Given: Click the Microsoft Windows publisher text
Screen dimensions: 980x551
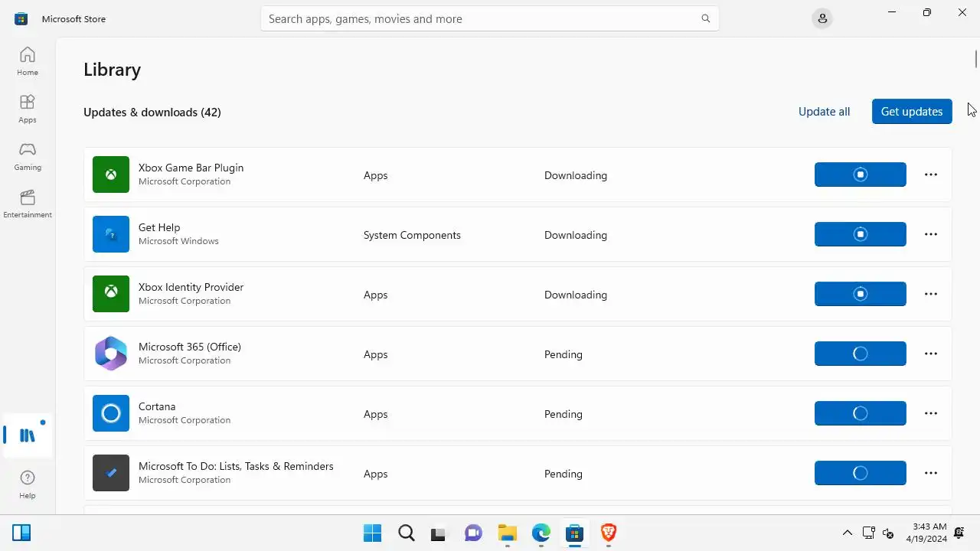Looking at the screenshot, I should pos(178,241).
